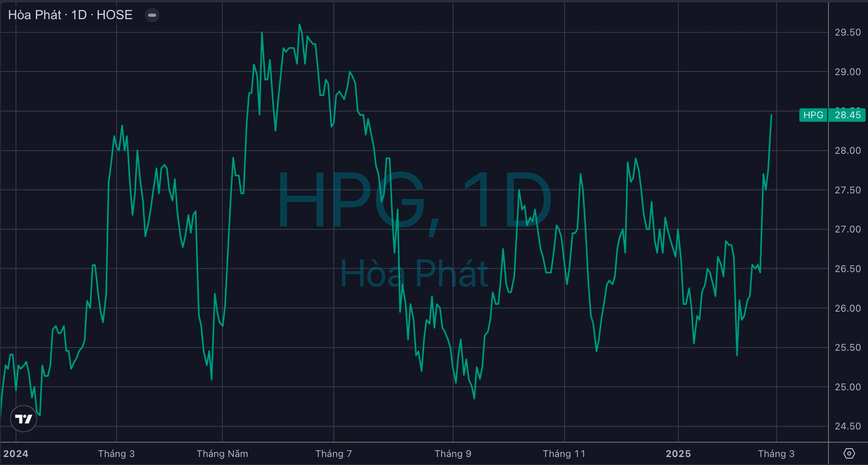Select the 29.00 price scale label
Screen dimensions: 868x465
848,72
